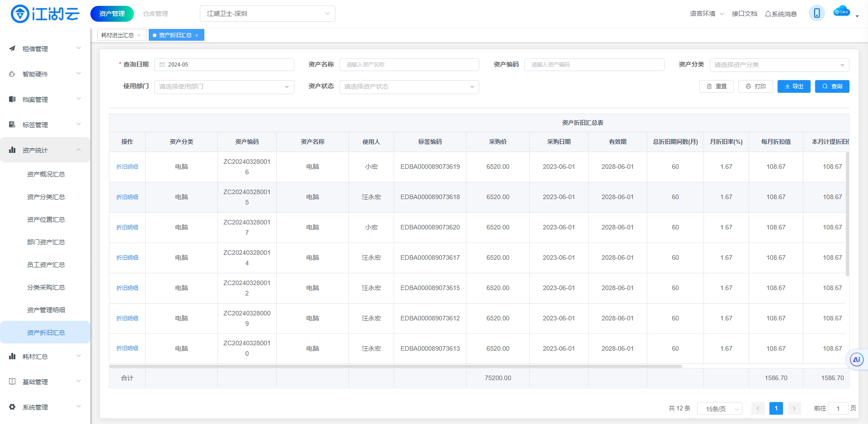
Task: Open 部门资产汇总 in sidebar
Action: coord(46,242)
